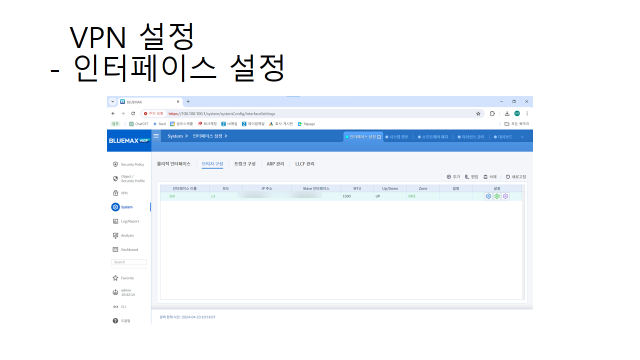Click the green icon in br0 row

click(497, 196)
